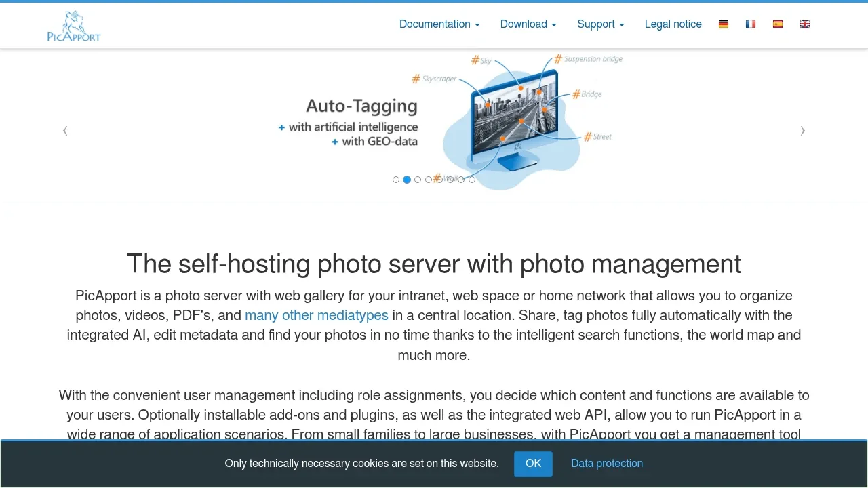Image resolution: width=868 pixels, height=488 pixels.
Task: Select the sixth carousel indicator dot
Action: coord(450,180)
